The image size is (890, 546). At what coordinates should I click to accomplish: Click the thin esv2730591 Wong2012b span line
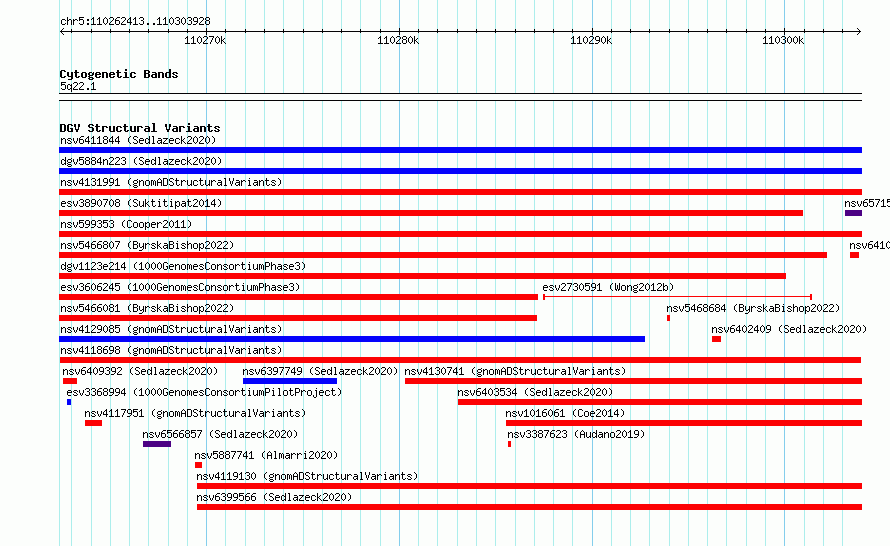pos(677,297)
